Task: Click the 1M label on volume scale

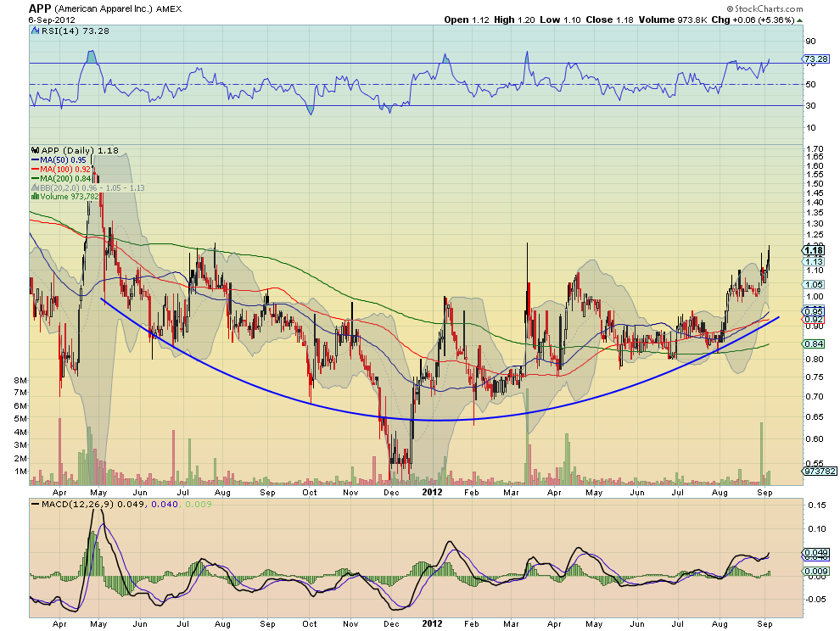Action: coord(20,472)
